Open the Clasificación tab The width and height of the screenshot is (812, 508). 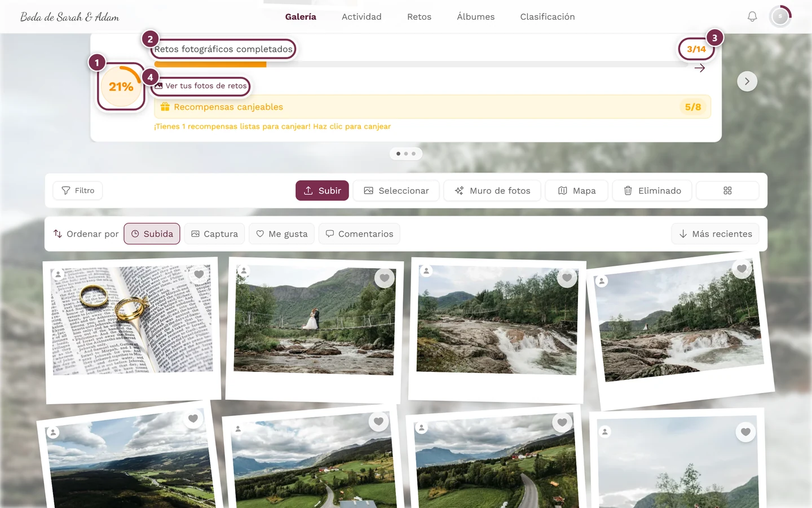click(548, 17)
